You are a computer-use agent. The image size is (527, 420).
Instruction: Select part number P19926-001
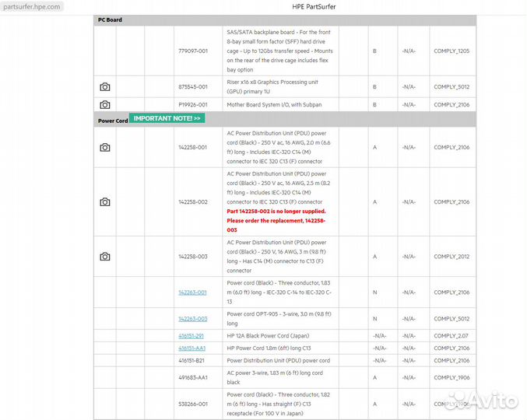[x=193, y=105]
